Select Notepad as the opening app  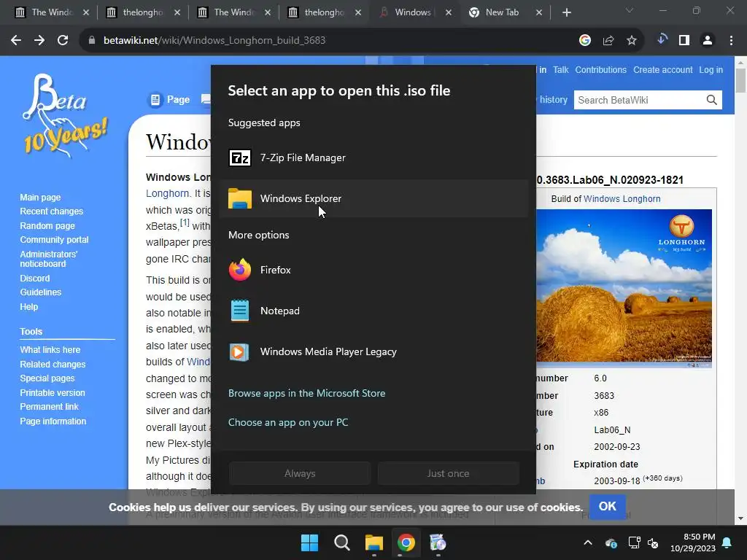pos(373,311)
